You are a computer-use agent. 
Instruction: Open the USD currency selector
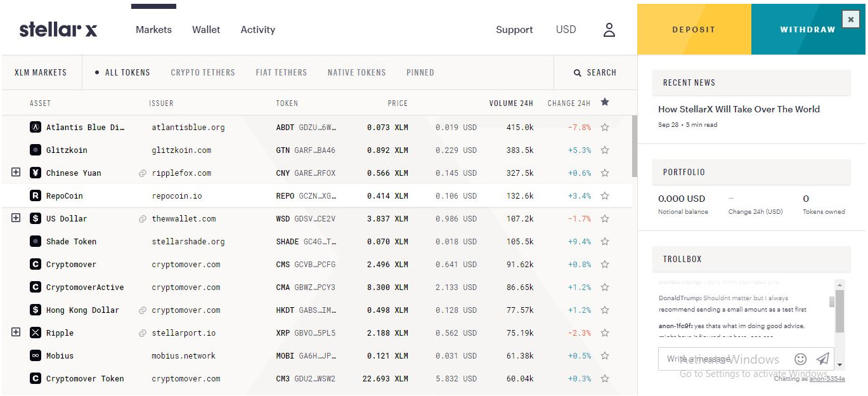566,30
